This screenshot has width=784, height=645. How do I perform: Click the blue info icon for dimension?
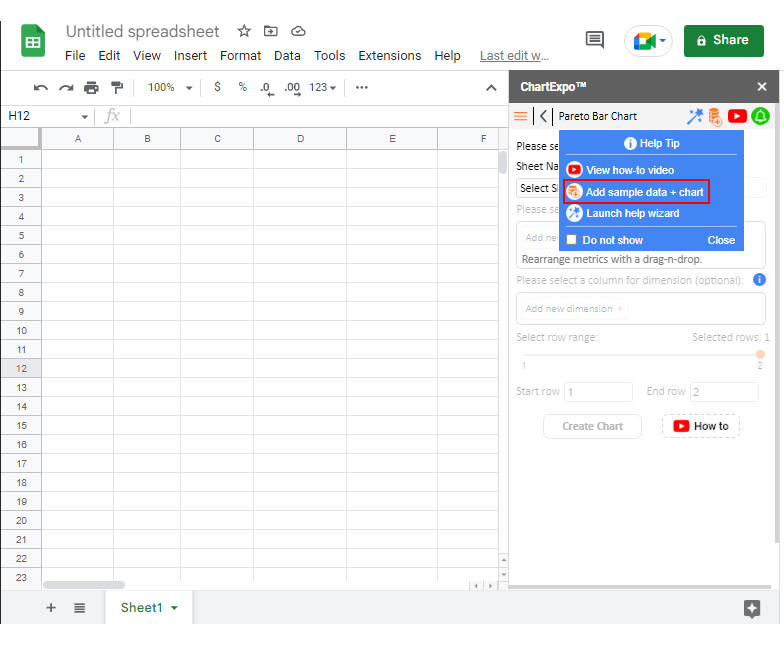pyautogui.click(x=759, y=280)
